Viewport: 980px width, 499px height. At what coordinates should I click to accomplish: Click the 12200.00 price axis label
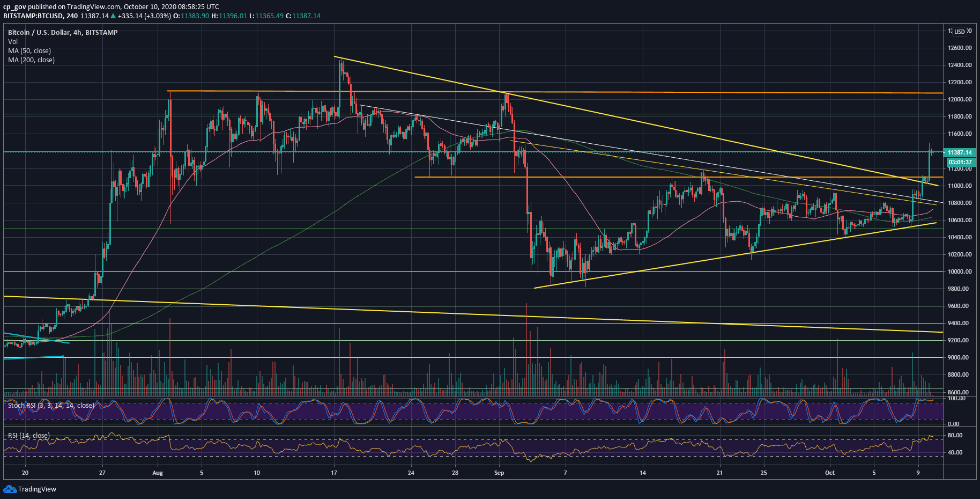[x=960, y=82]
